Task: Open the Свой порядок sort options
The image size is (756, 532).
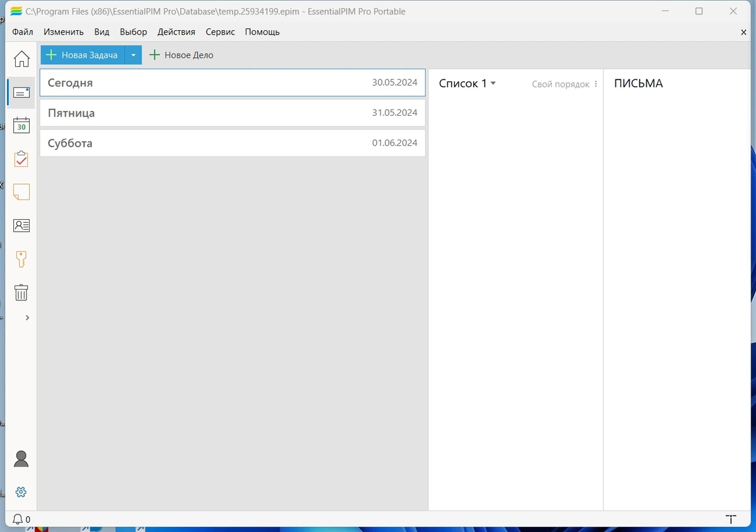Action: pos(564,84)
